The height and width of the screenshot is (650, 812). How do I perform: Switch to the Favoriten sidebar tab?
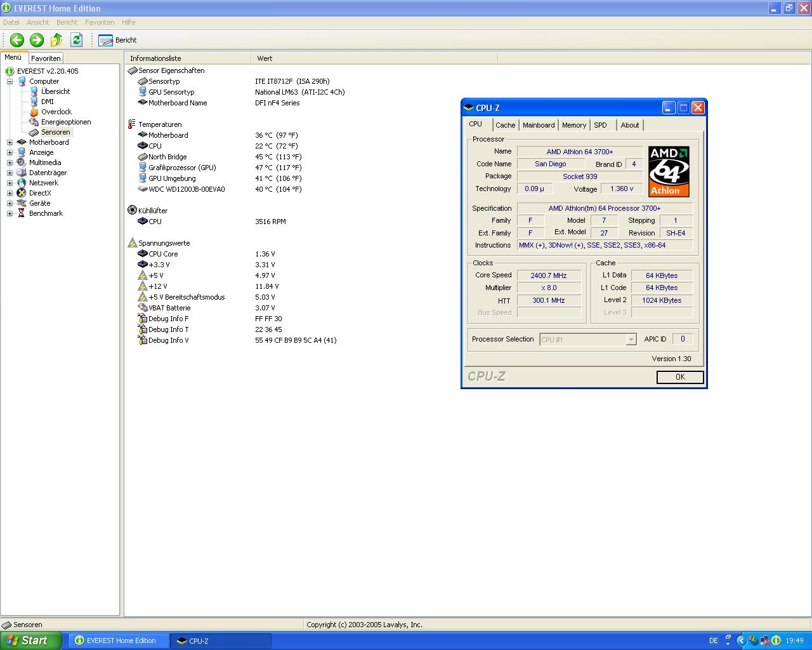pos(46,58)
